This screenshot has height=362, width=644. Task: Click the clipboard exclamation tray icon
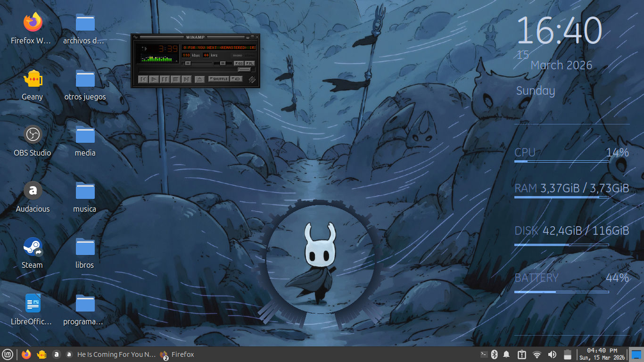point(522,354)
